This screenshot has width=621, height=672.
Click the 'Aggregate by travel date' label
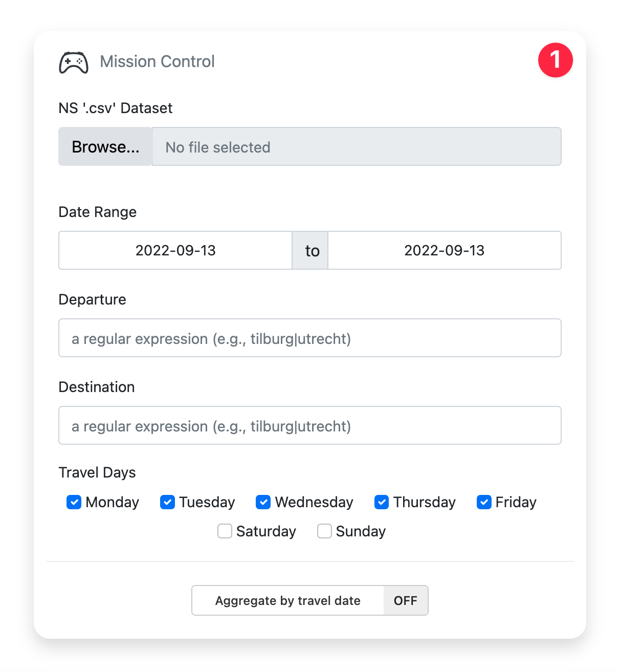tap(287, 601)
